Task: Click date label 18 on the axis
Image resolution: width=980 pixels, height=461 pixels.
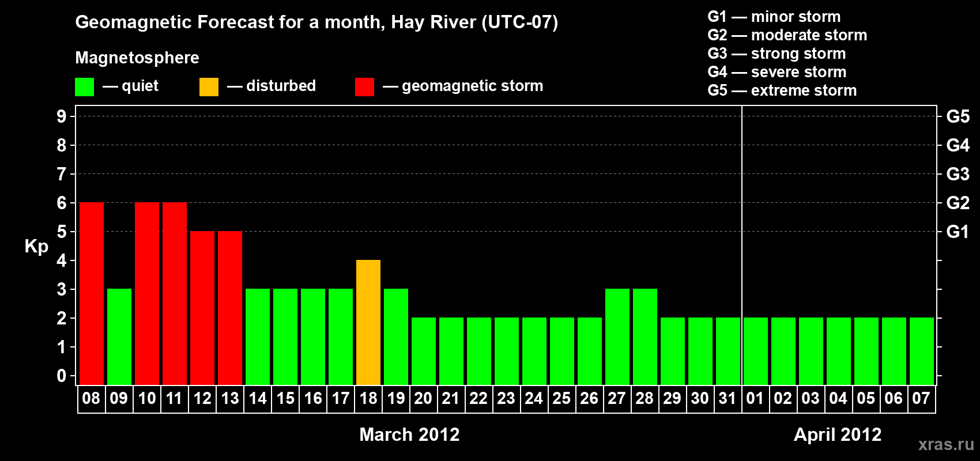Action: 368,399
